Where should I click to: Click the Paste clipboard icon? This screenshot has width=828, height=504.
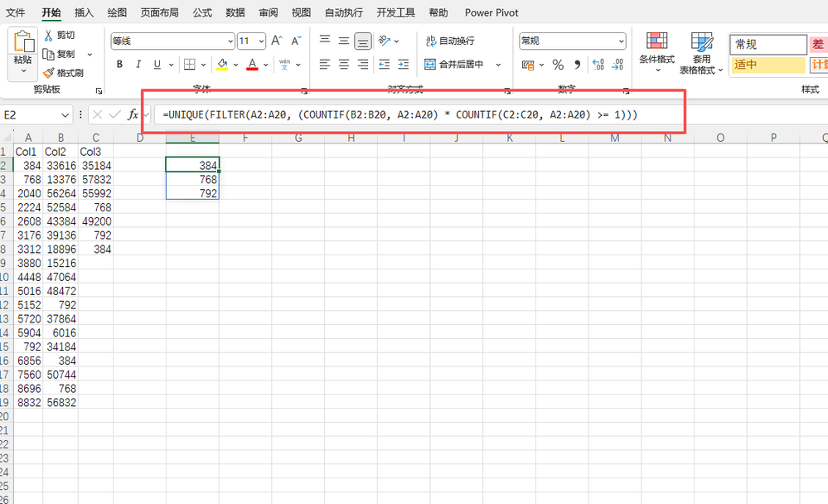(x=23, y=41)
